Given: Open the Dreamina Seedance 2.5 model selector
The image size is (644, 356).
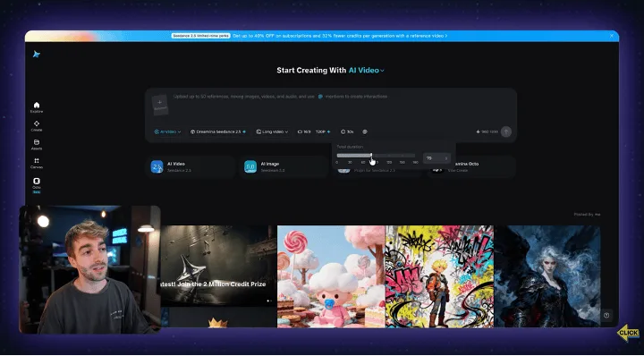Looking at the screenshot, I should [218, 131].
